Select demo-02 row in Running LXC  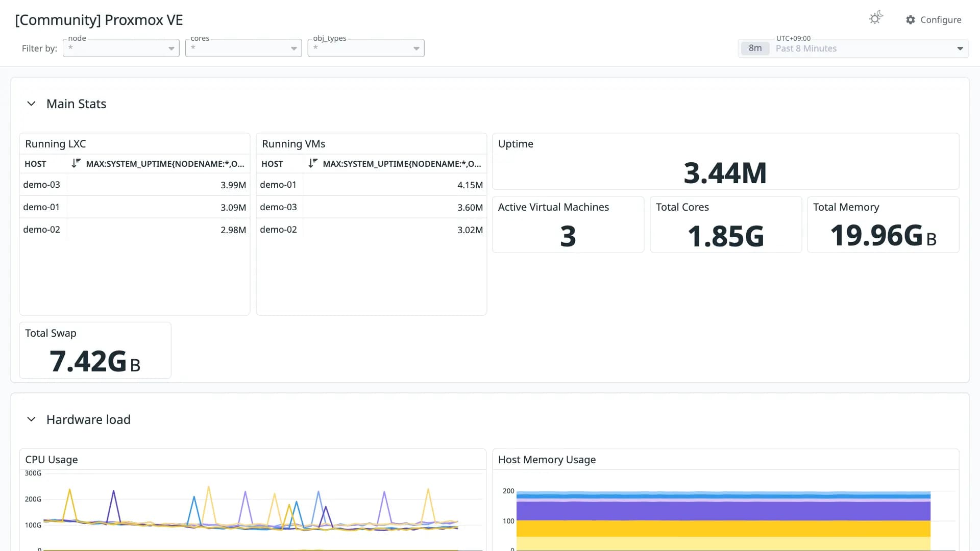pyautogui.click(x=135, y=230)
